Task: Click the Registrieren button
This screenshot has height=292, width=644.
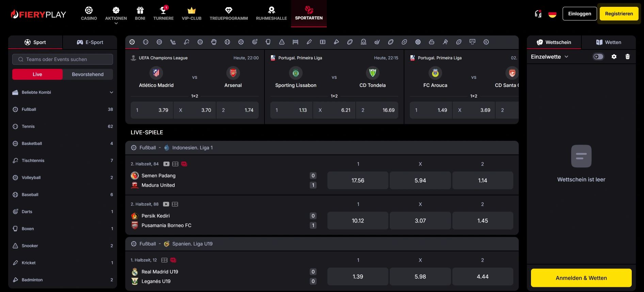Action: pos(619,14)
